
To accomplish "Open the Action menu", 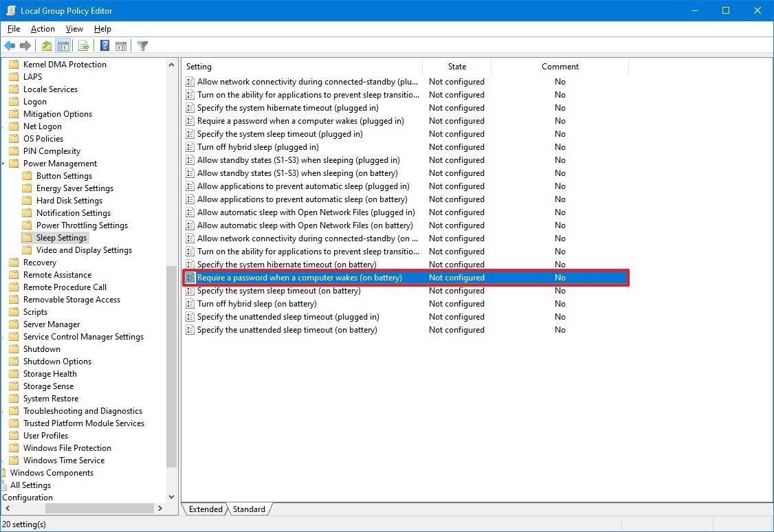I will 43,29.
